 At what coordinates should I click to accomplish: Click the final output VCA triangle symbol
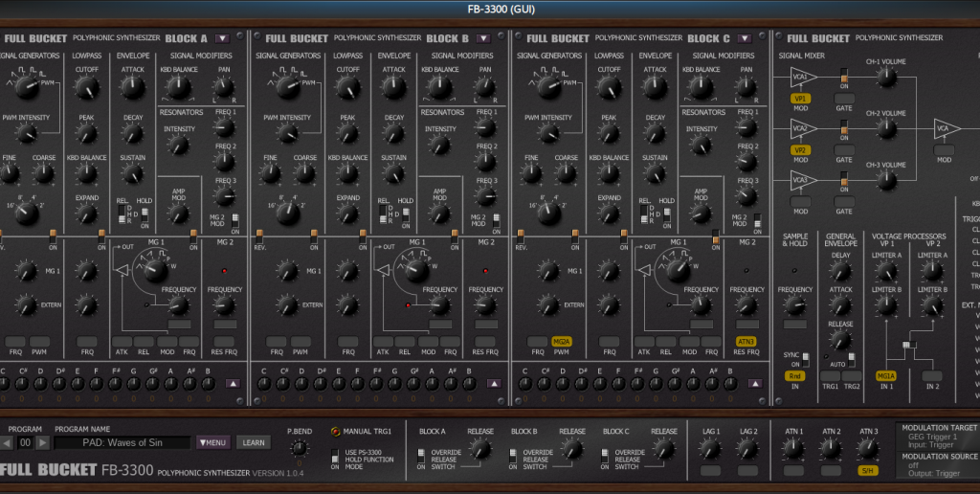click(947, 129)
